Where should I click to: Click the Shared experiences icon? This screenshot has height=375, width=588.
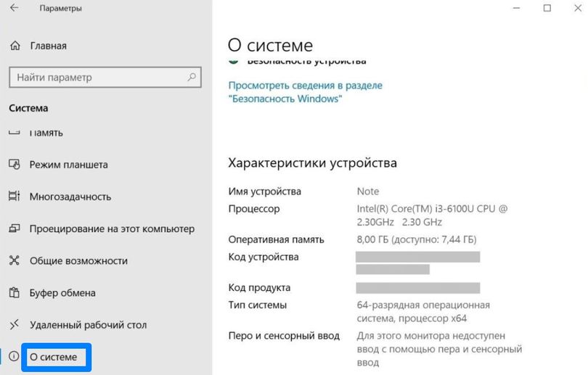[14, 260]
